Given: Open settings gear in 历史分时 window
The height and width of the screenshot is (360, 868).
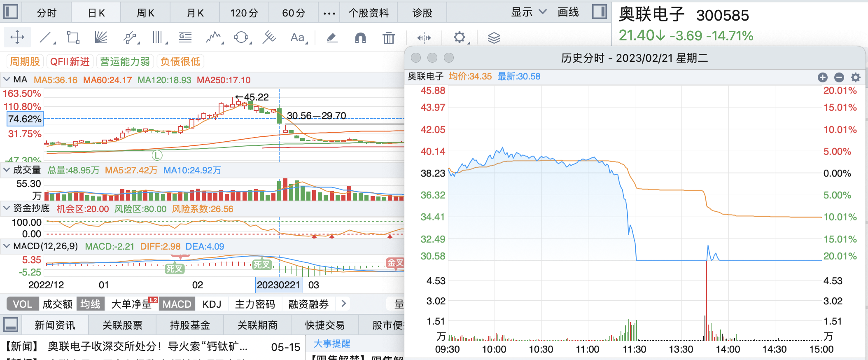Looking at the screenshot, I should point(856,77).
